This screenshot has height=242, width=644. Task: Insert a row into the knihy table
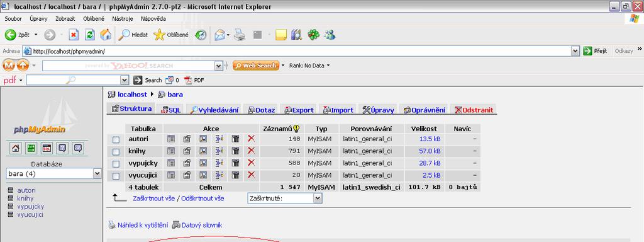(x=219, y=151)
